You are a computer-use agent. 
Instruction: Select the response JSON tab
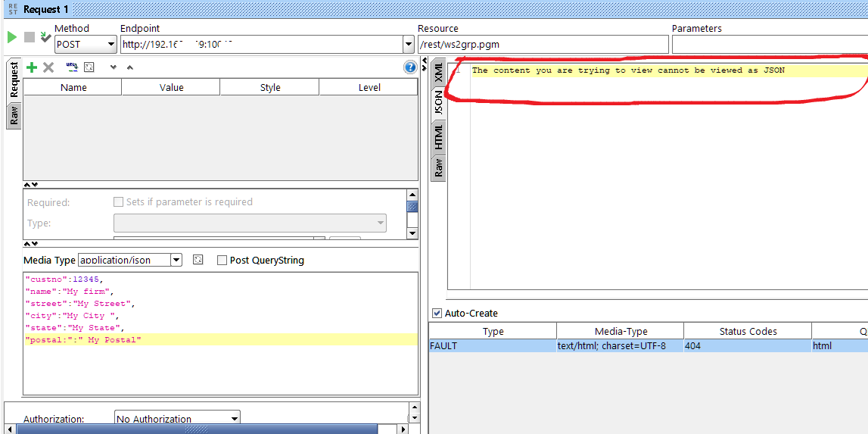point(438,104)
